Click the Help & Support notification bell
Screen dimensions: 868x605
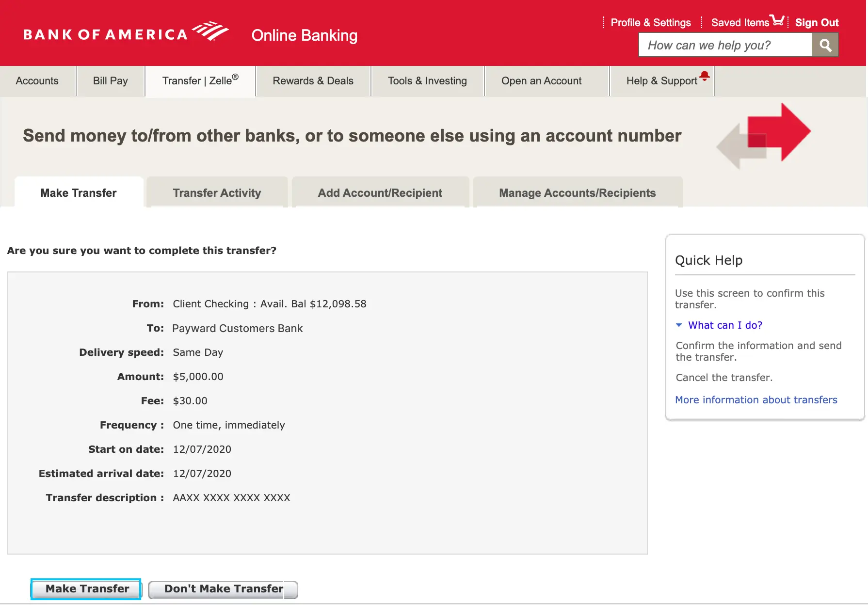click(x=705, y=76)
